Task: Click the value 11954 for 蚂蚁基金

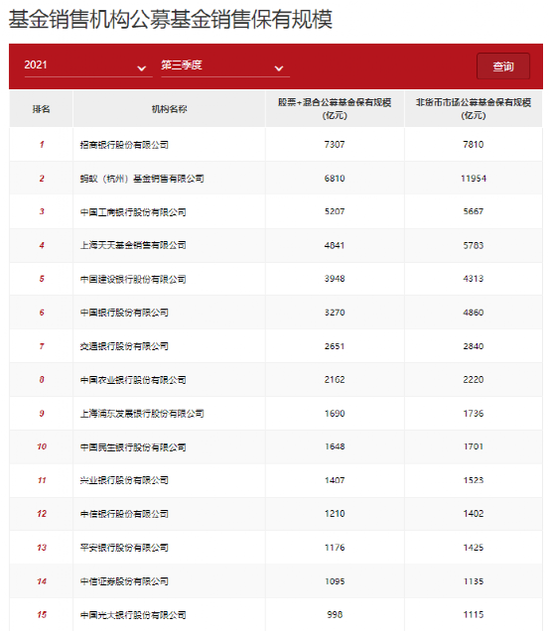Action: click(473, 178)
